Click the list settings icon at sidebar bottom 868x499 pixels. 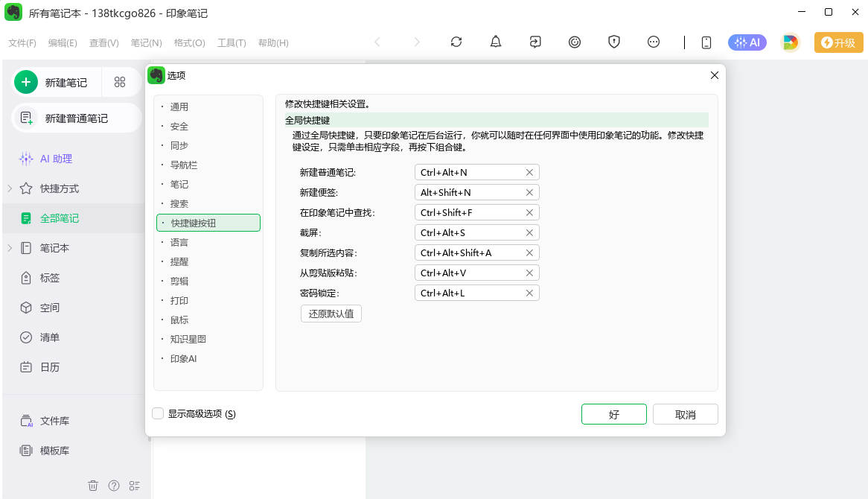click(x=135, y=486)
